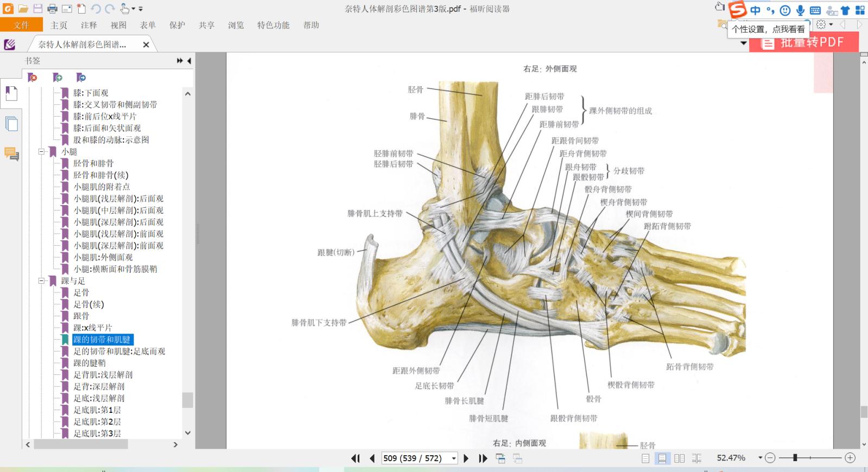Click the zoom in plus button
The image size is (868, 472).
click(x=850, y=458)
